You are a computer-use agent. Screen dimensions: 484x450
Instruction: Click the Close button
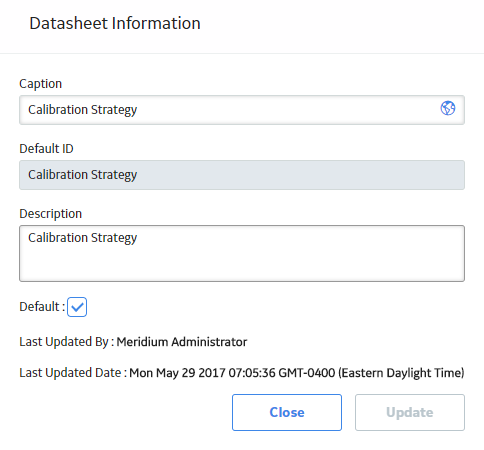287,412
